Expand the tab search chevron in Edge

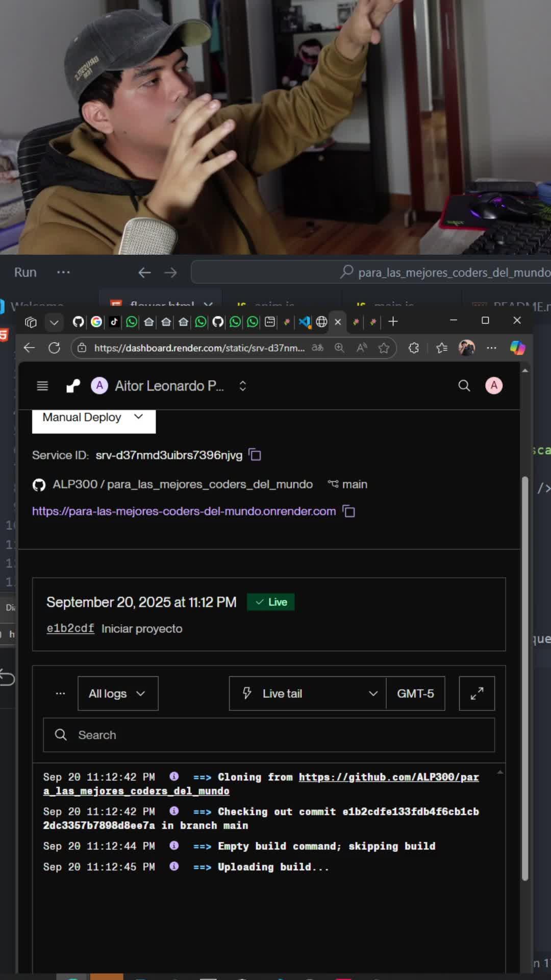(x=54, y=322)
